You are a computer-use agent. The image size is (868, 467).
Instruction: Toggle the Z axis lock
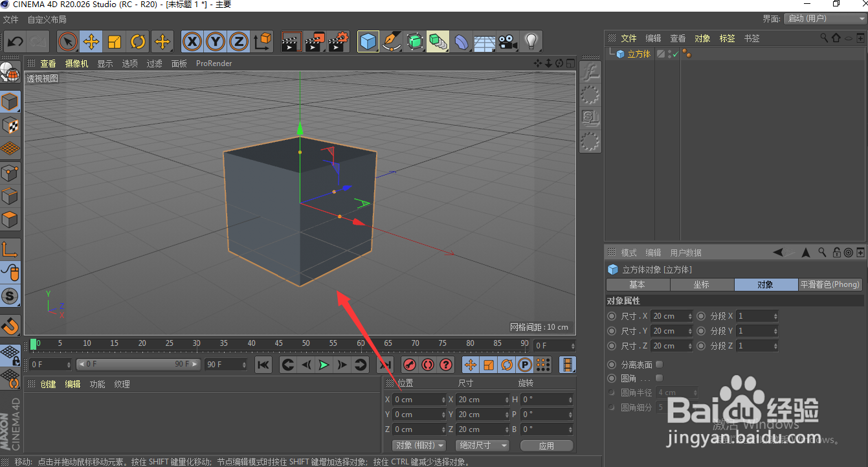coord(239,42)
